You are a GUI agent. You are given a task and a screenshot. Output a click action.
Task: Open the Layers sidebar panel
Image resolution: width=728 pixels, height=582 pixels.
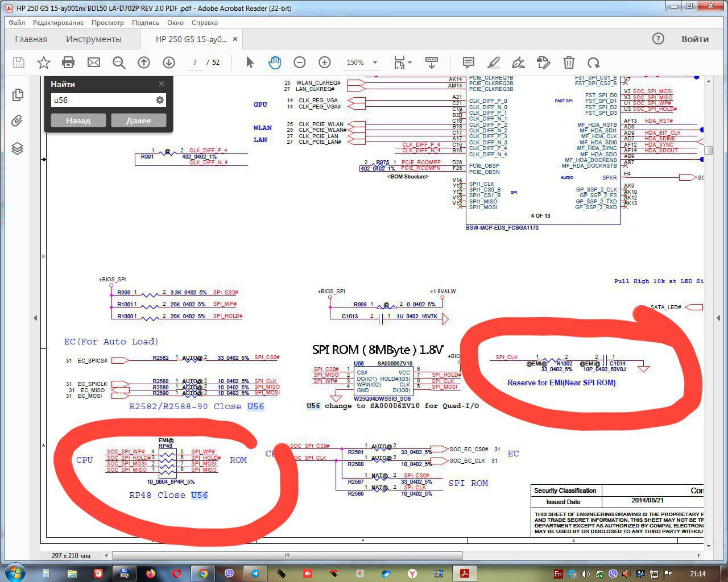click(18, 148)
